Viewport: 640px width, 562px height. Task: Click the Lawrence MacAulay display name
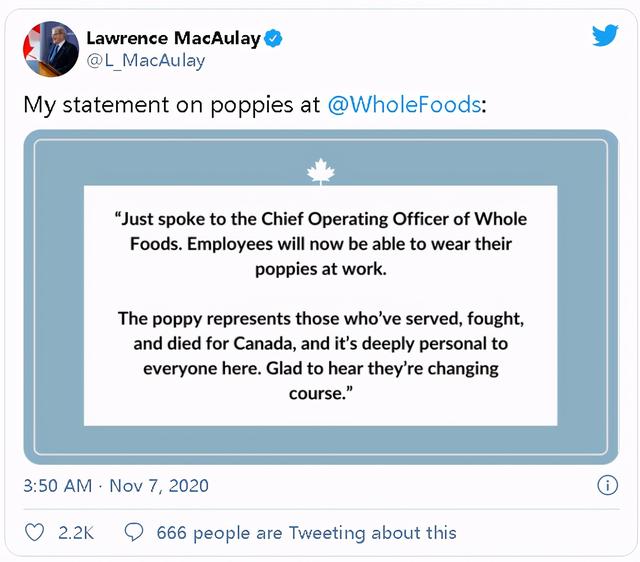[173, 39]
